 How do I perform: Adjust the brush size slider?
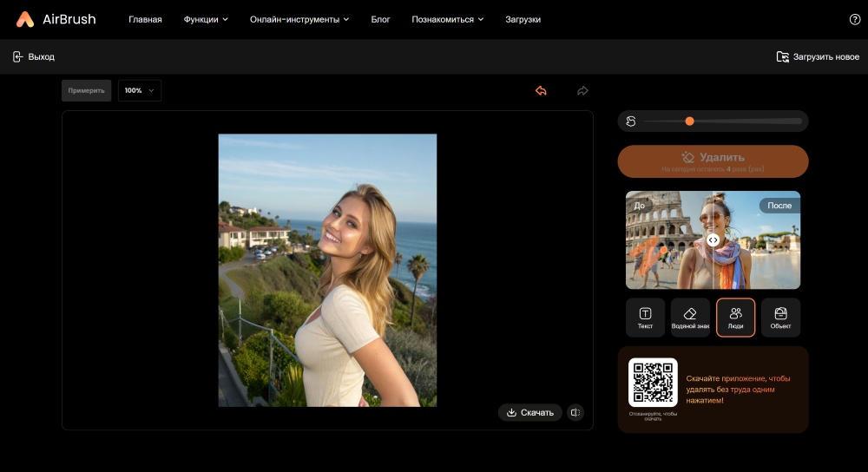[690, 121]
